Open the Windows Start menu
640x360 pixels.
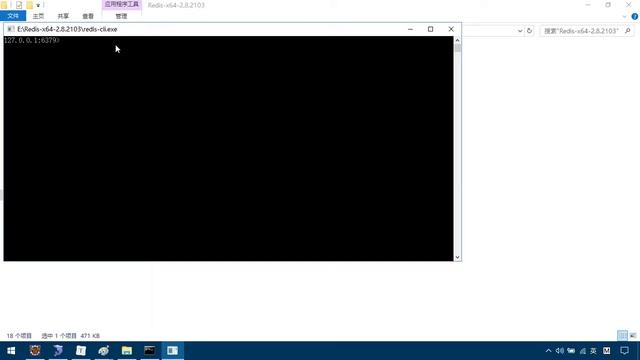tap(11, 351)
